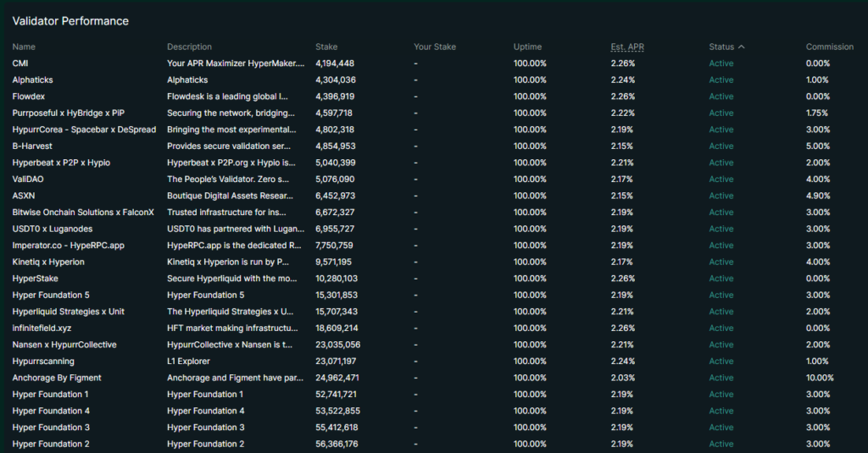
Task: Select Imperator.co - HypeRPC.app validator
Action: click(x=69, y=246)
